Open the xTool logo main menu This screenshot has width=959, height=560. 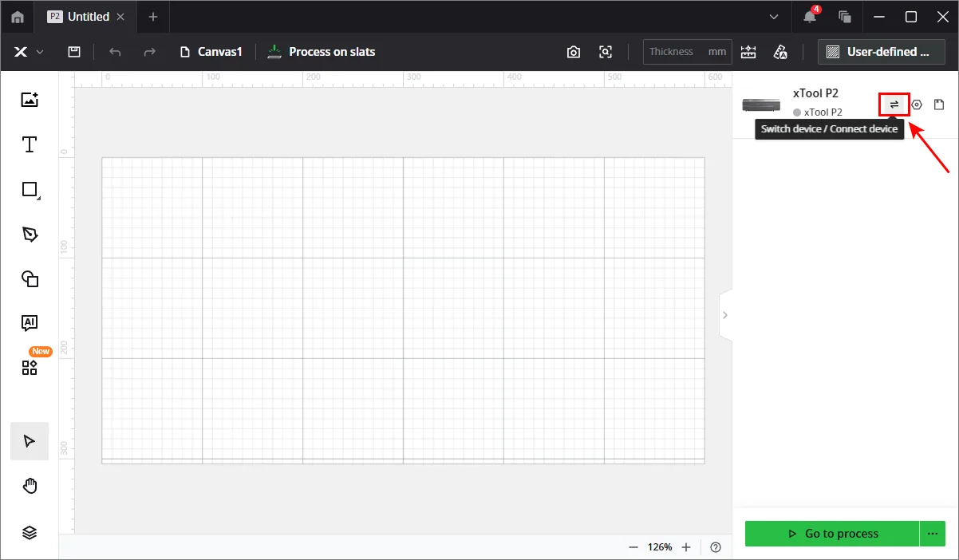pyautogui.click(x=29, y=52)
